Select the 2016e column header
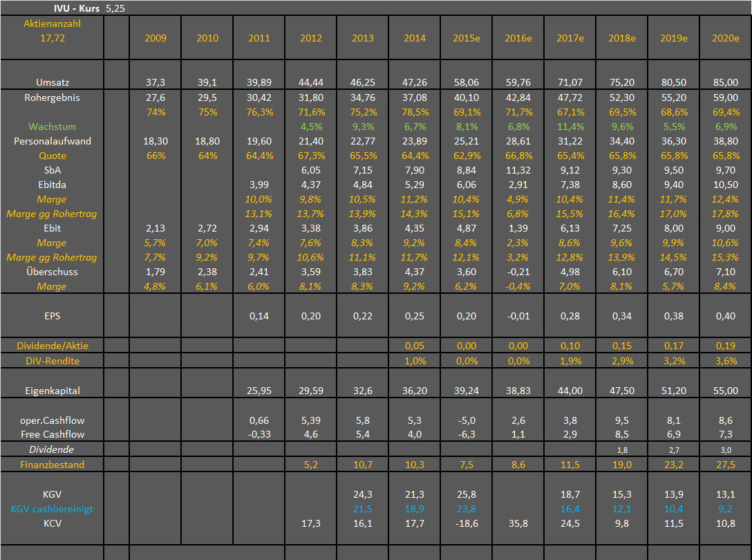The image size is (752, 560). (518, 38)
